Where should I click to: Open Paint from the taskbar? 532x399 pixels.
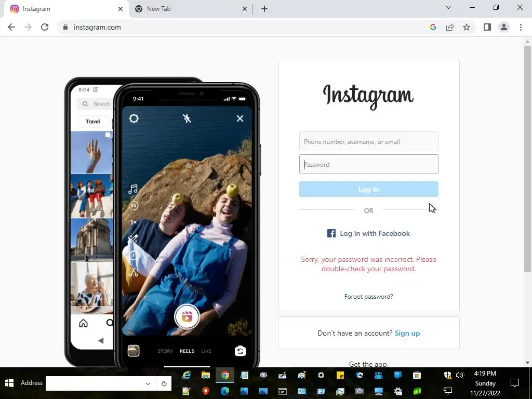(301, 375)
